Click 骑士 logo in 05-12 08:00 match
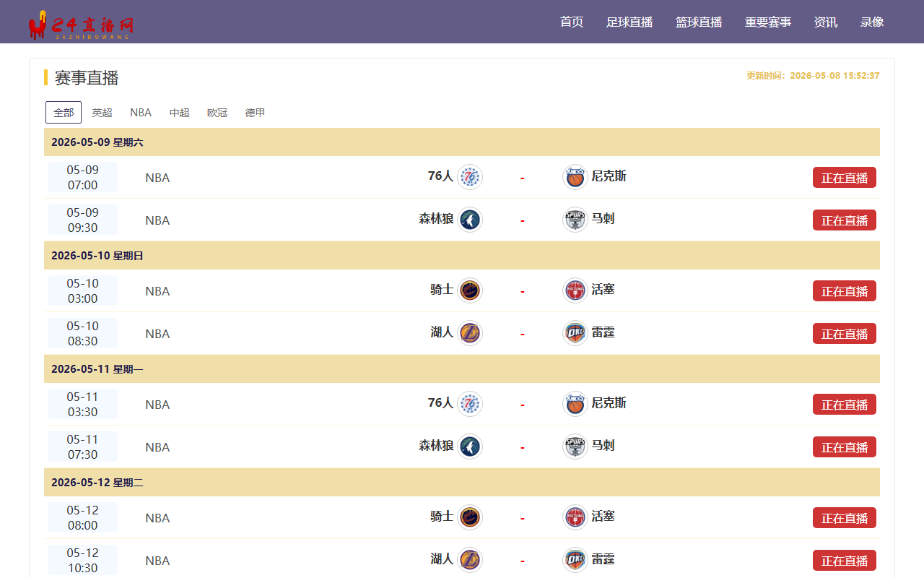Image resolution: width=924 pixels, height=578 pixels. (x=470, y=517)
